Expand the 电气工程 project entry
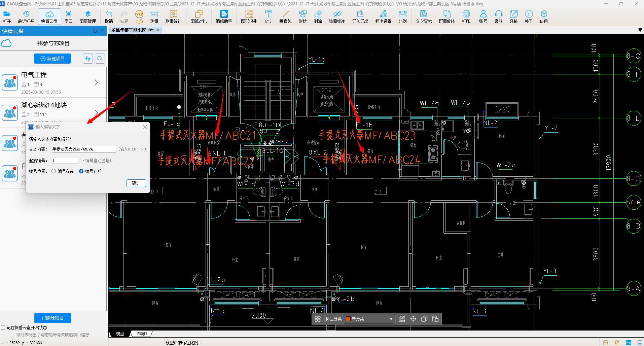Image resolution: width=644 pixels, height=346 pixels. [x=96, y=82]
